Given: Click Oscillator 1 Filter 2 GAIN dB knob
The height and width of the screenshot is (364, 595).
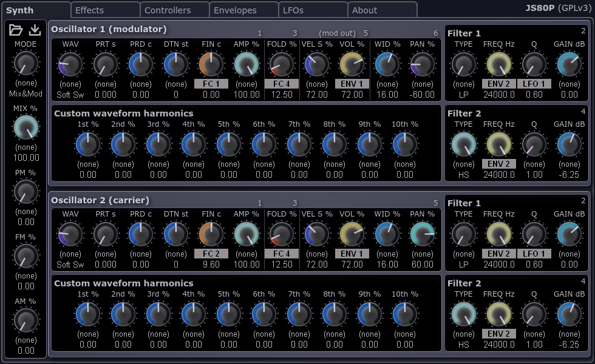Looking at the screenshot, I should [569, 144].
